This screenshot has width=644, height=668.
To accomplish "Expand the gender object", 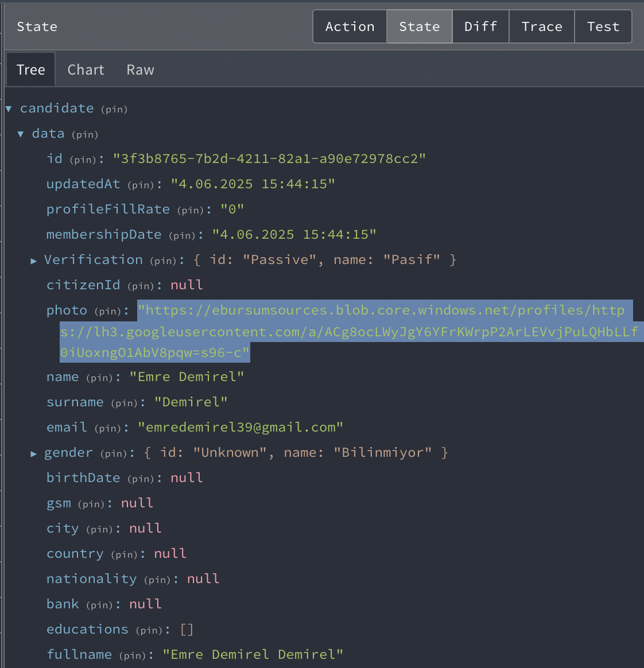I will 34,453.
